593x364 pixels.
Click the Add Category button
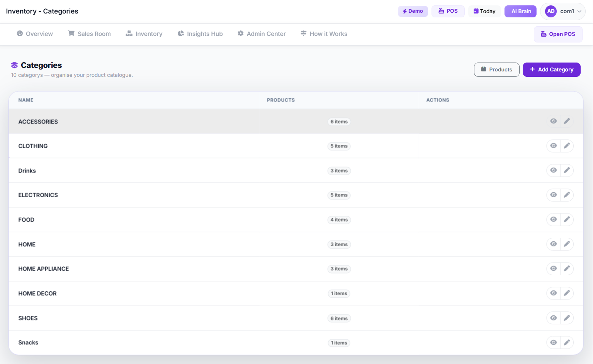[x=552, y=69]
